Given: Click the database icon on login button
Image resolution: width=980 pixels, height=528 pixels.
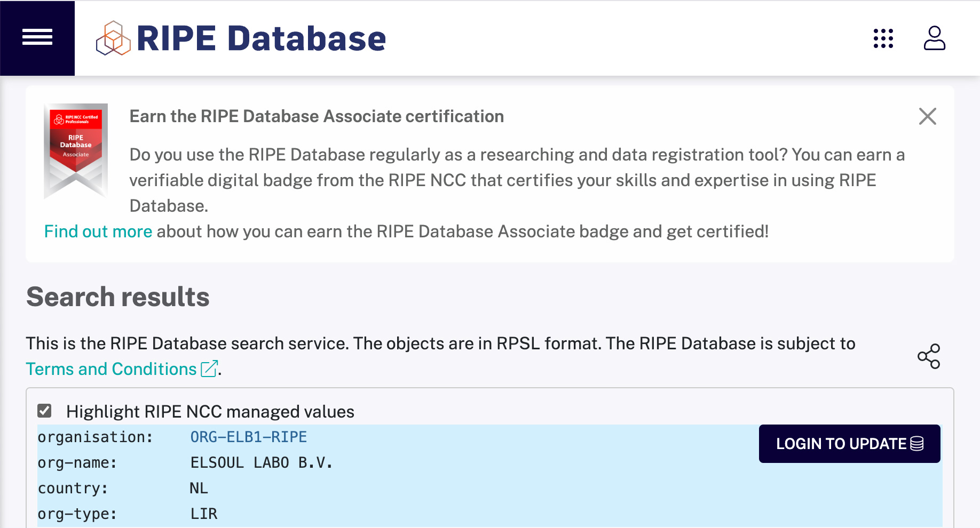Looking at the screenshot, I should (x=916, y=444).
